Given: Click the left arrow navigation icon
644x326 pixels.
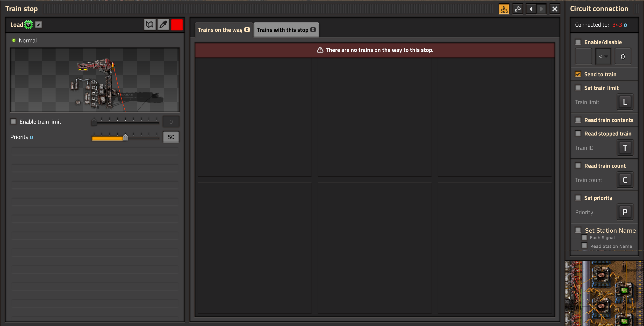Looking at the screenshot, I should pyautogui.click(x=531, y=9).
